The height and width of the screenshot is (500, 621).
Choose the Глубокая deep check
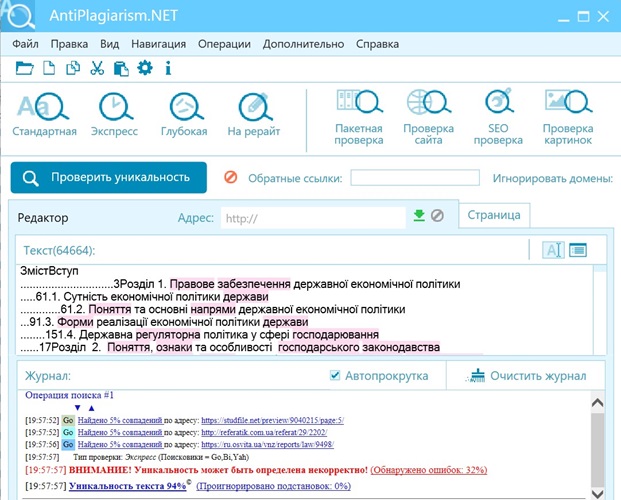click(x=184, y=115)
